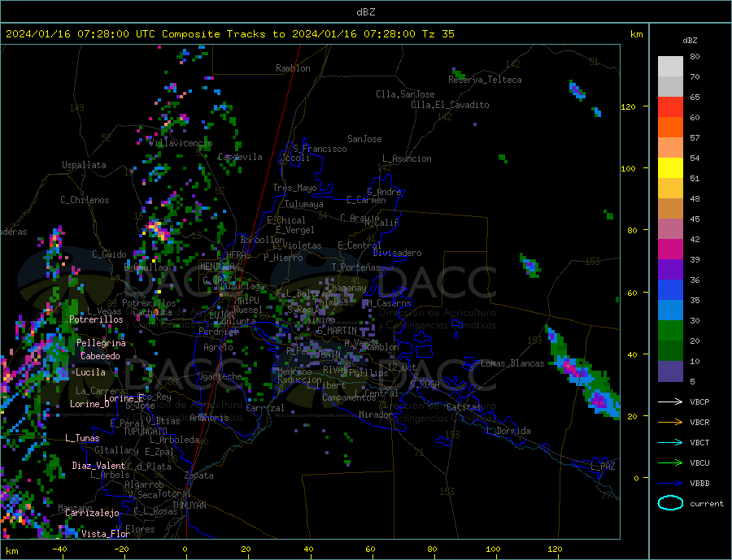Select the 39 dBZ magenta swatch
732x560 pixels.
[x=670, y=250]
